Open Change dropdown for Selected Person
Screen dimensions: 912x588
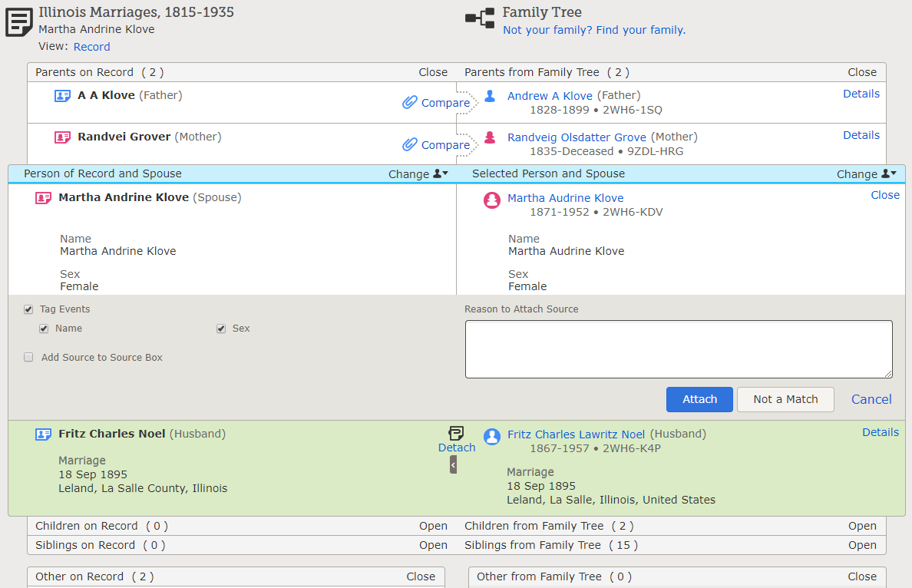[866, 174]
